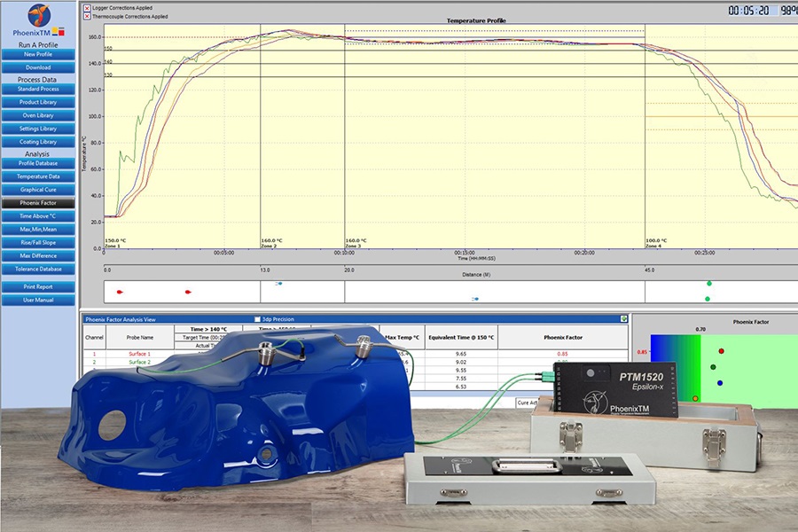This screenshot has height=532, width=798.
Task: Click Phoenix Factor value 0.85 in the table
Action: coord(562,354)
